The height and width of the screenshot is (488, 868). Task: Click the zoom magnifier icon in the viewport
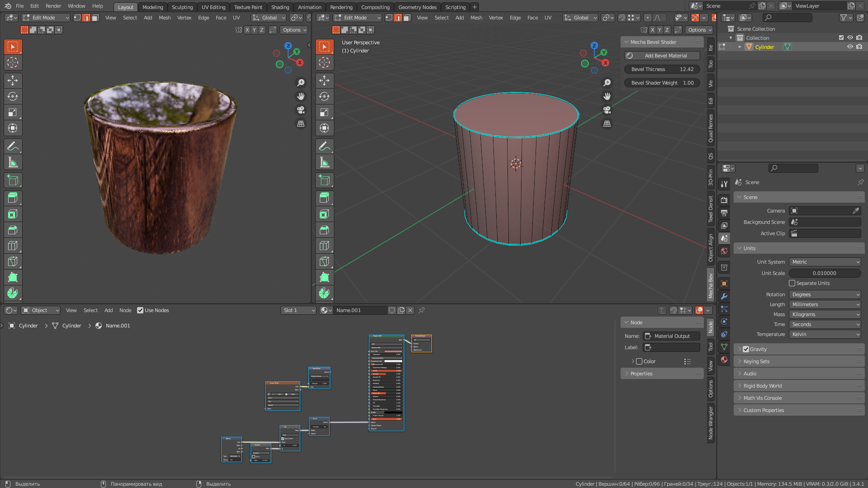(301, 83)
